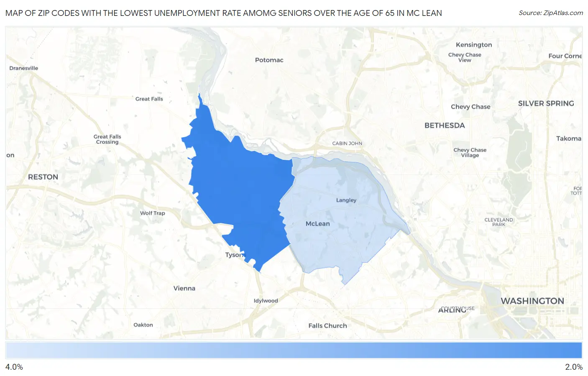Screen dimensions: 588x376
Task: Click the Tysons map label
Action: 234,255
